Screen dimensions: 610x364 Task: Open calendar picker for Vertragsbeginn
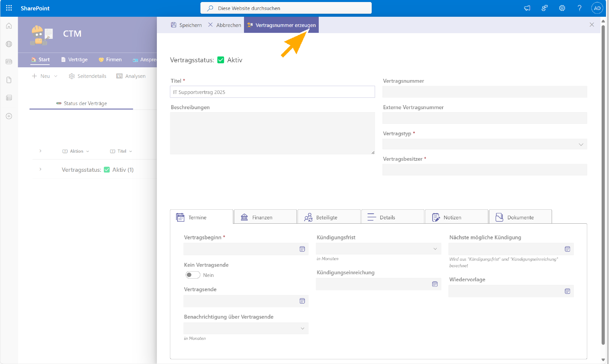pos(302,249)
